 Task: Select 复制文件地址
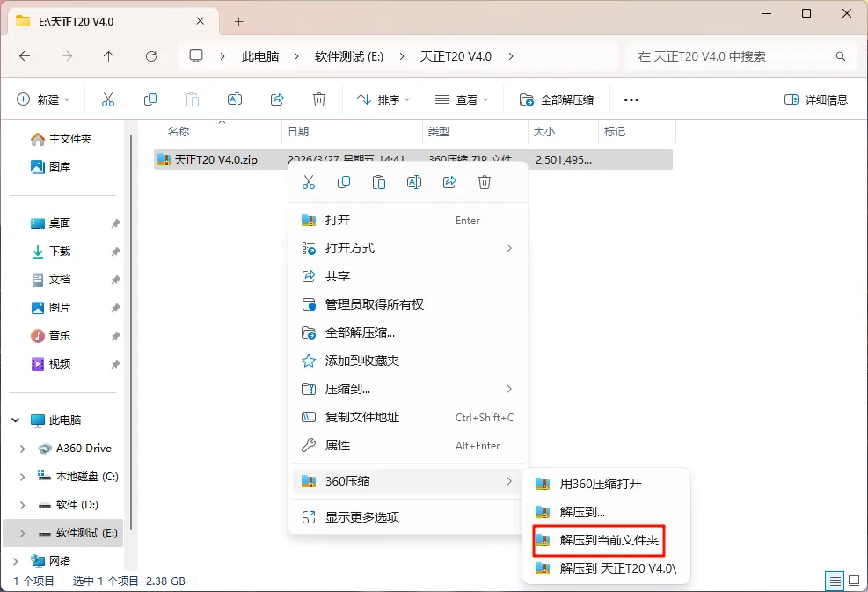pos(408,418)
